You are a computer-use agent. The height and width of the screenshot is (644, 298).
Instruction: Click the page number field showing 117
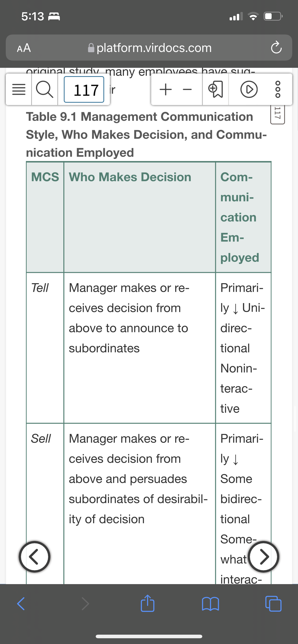point(84,90)
